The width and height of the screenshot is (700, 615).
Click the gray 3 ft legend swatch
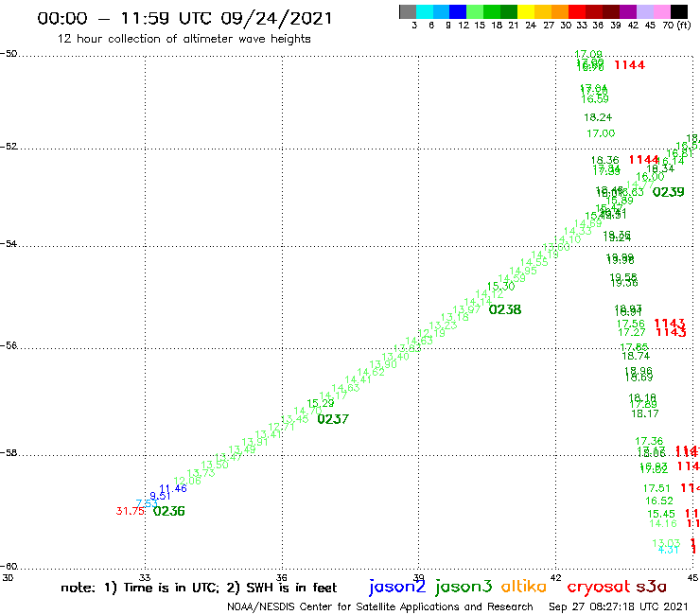(408, 11)
